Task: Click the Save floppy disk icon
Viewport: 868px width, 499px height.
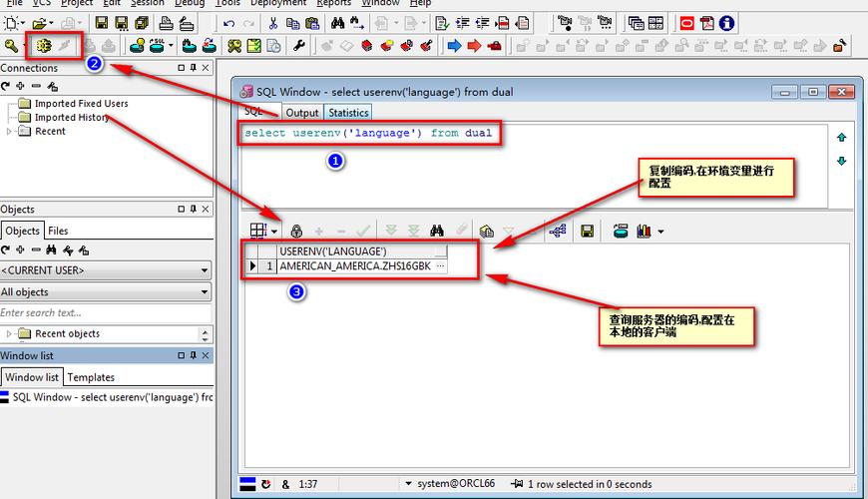Action: (x=102, y=23)
